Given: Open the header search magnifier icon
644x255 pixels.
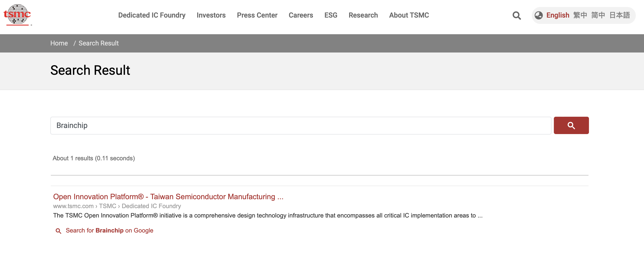Looking at the screenshot, I should coord(517,15).
